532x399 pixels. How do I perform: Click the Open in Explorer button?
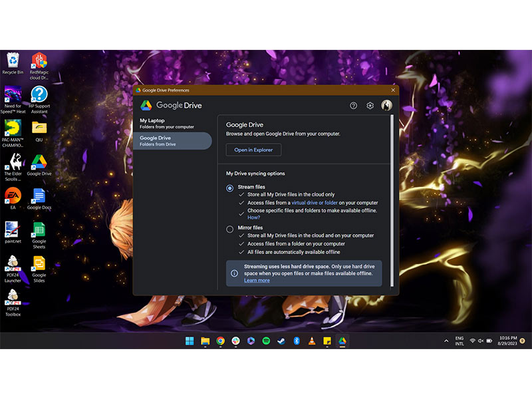253,150
